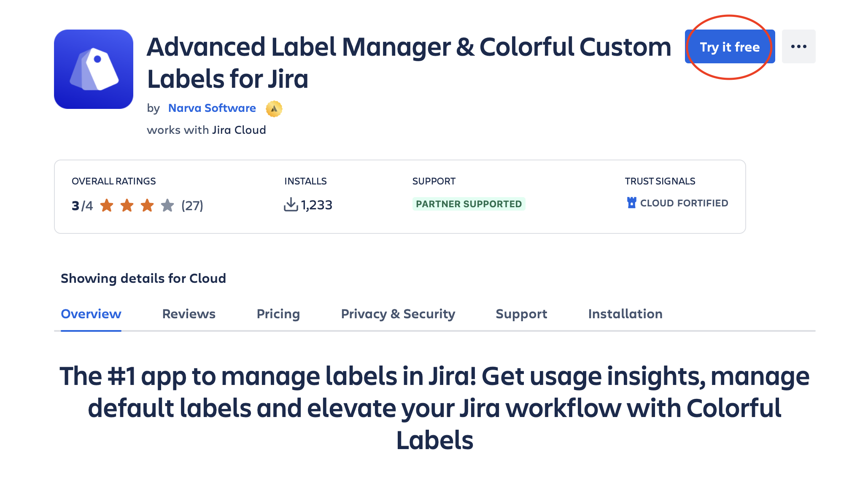
Task: Click the installs download icon
Action: [291, 205]
